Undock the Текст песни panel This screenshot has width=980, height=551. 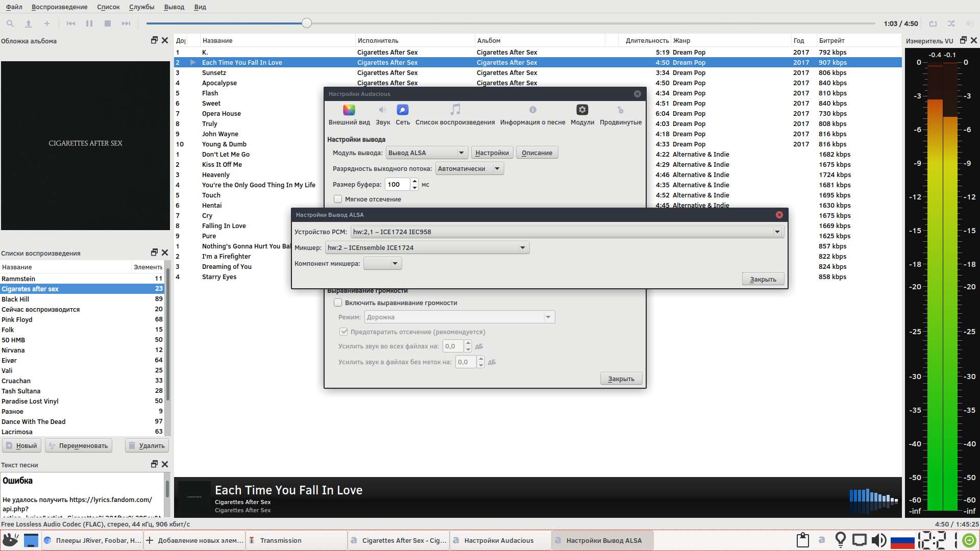tap(154, 464)
